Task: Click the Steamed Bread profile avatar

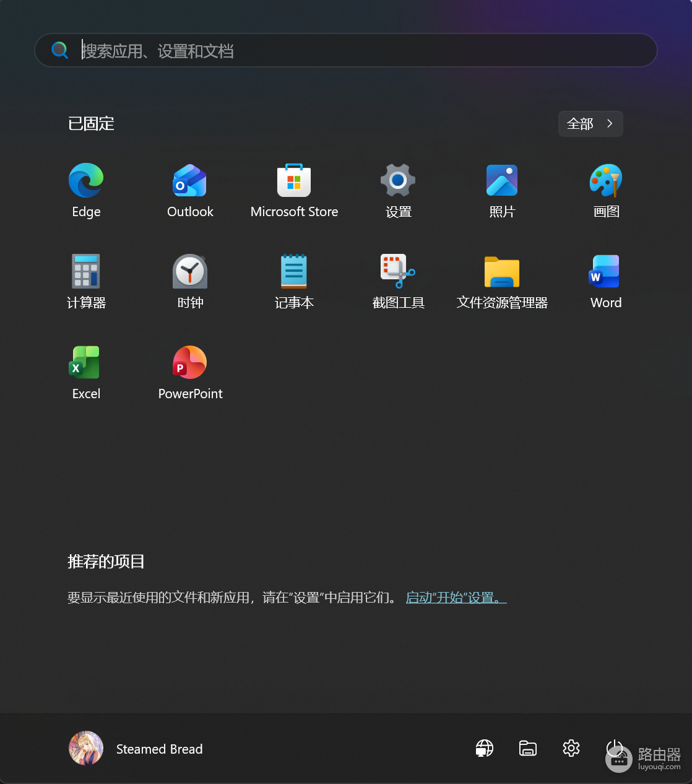Action: [86, 748]
